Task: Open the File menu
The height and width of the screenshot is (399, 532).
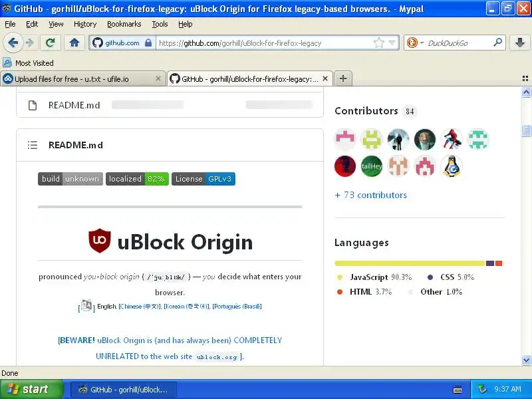Action: [x=10, y=24]
